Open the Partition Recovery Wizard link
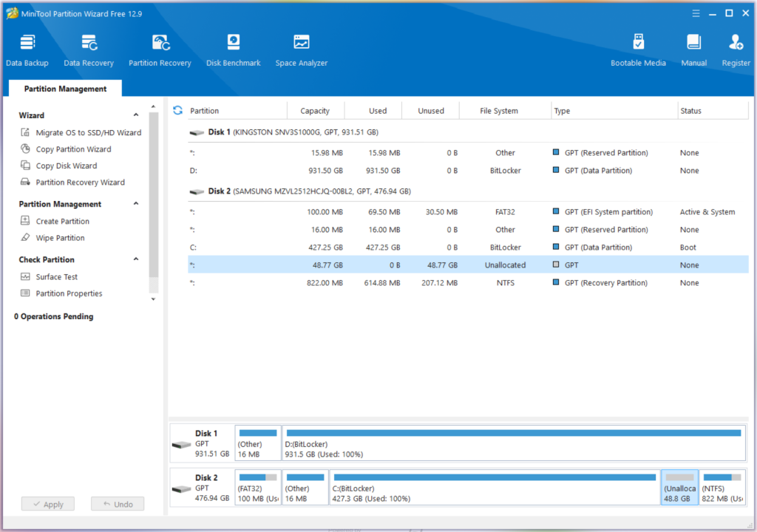Viewport: 757px width, 532px height. [x=80, y=182]
